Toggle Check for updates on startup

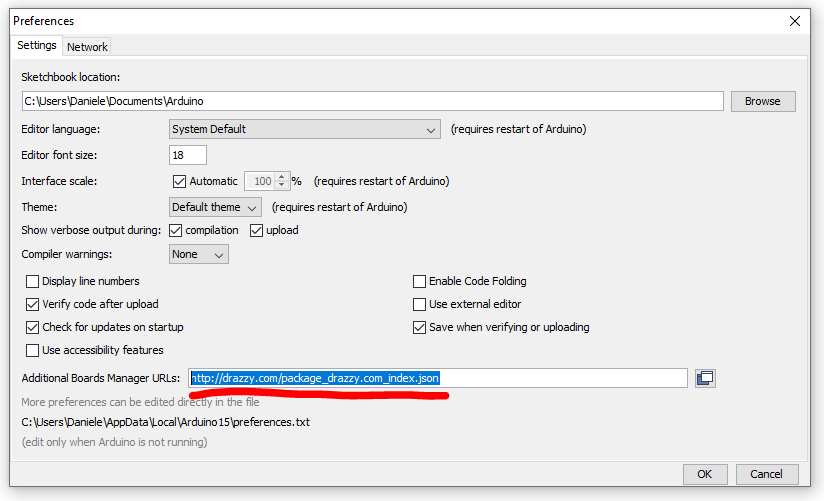(x=32, y=328)
